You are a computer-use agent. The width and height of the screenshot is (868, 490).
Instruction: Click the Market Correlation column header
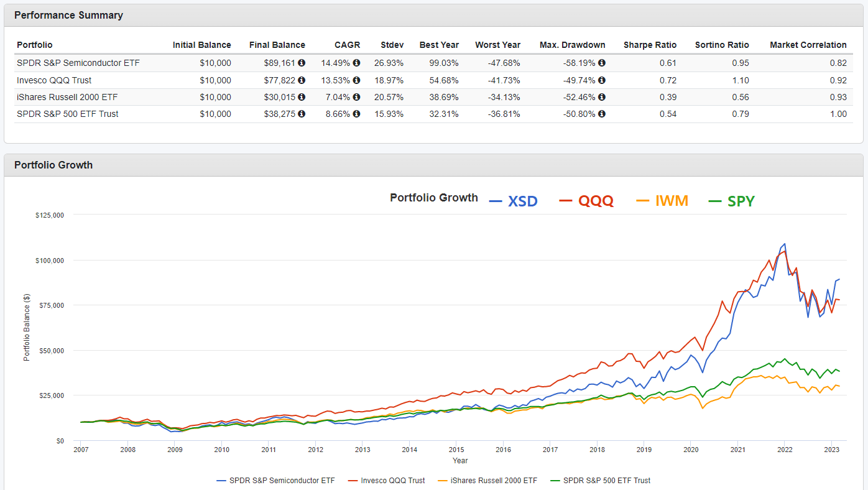(x=808, y=45)
